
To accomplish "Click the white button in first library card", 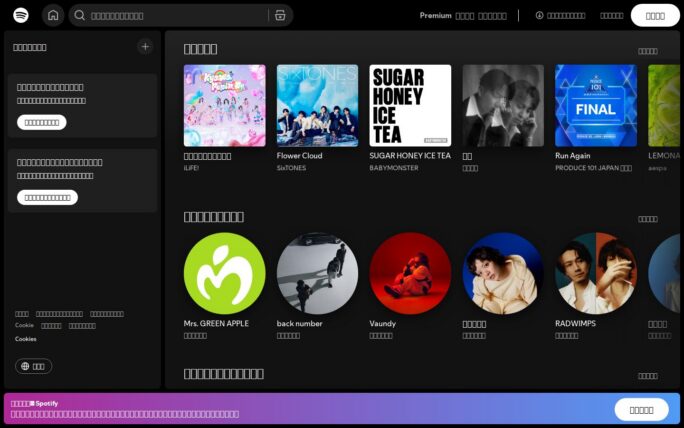I will [x=42, y=123].
